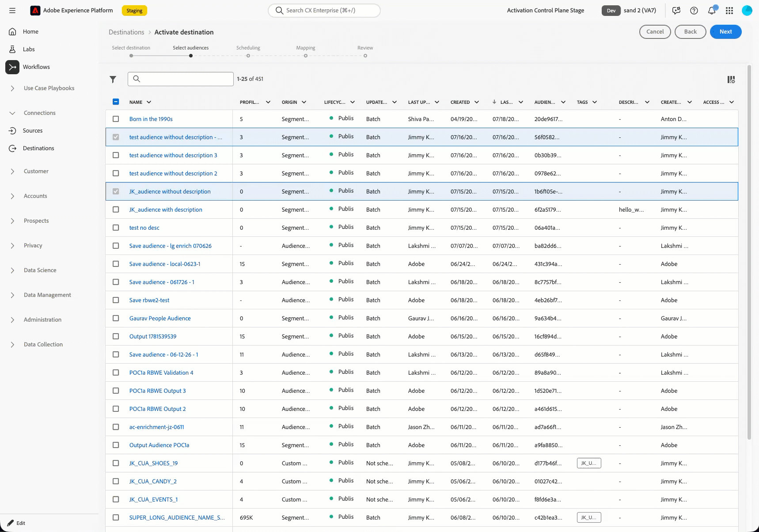Open the help question mark icon

pos(694,11)
